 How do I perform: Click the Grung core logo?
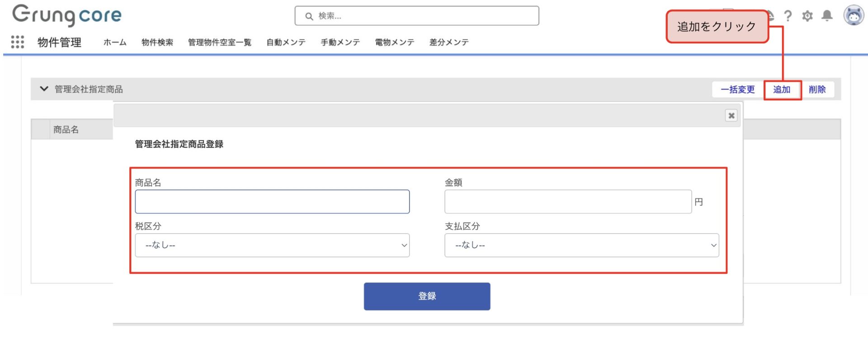pos(67,15)
